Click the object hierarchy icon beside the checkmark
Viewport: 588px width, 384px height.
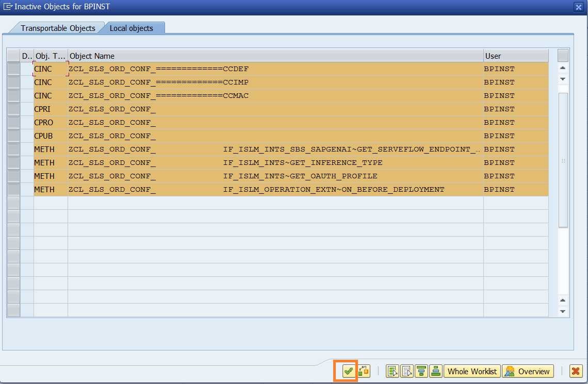point(364,371)
